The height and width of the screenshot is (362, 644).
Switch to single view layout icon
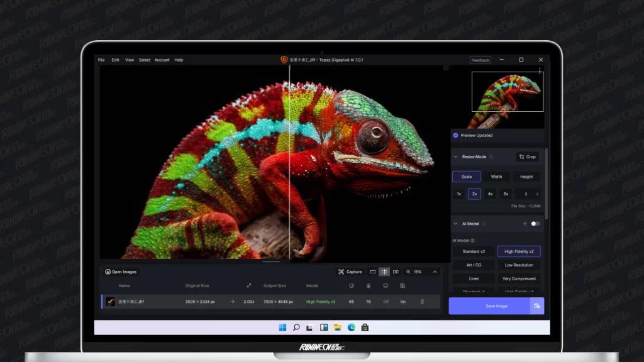(x=373, y=271)
